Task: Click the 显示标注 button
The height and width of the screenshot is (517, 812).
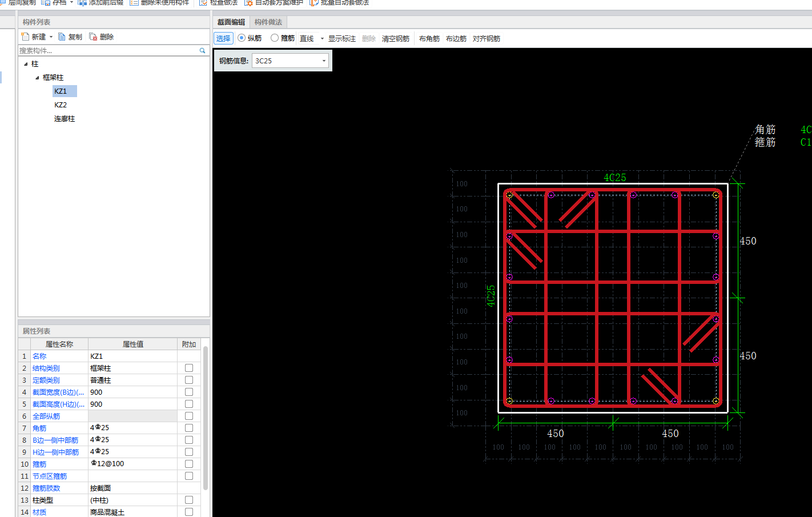Action: click(342, 38)
